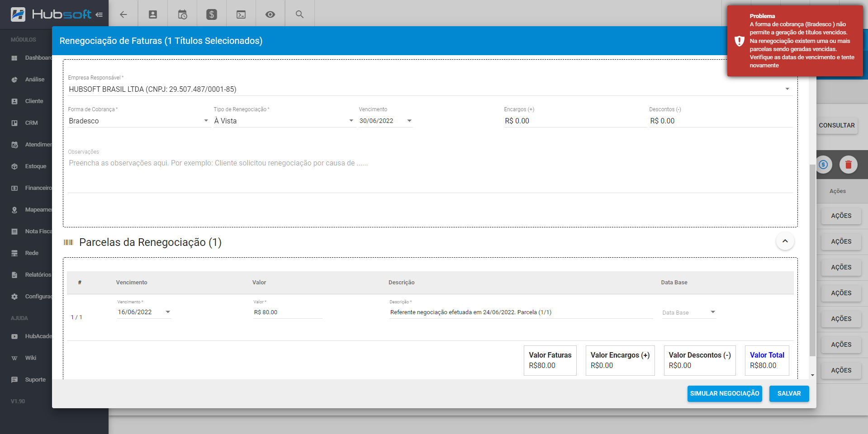Click the dialog vertical scrollbar thumb

pos(812,260)
